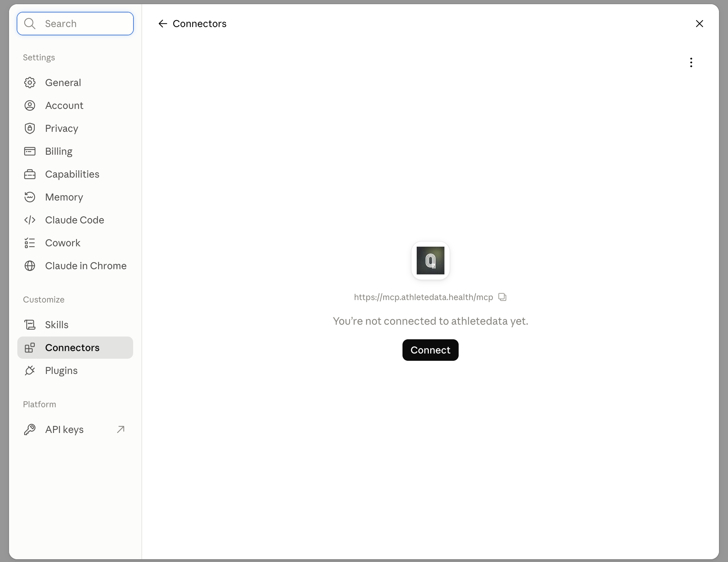Close the settings dialog

point(700,24)
